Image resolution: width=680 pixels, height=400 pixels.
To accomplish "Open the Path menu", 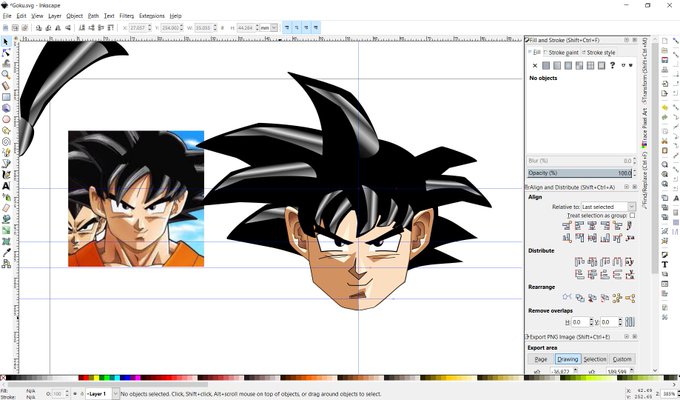I will pos(93,16).
